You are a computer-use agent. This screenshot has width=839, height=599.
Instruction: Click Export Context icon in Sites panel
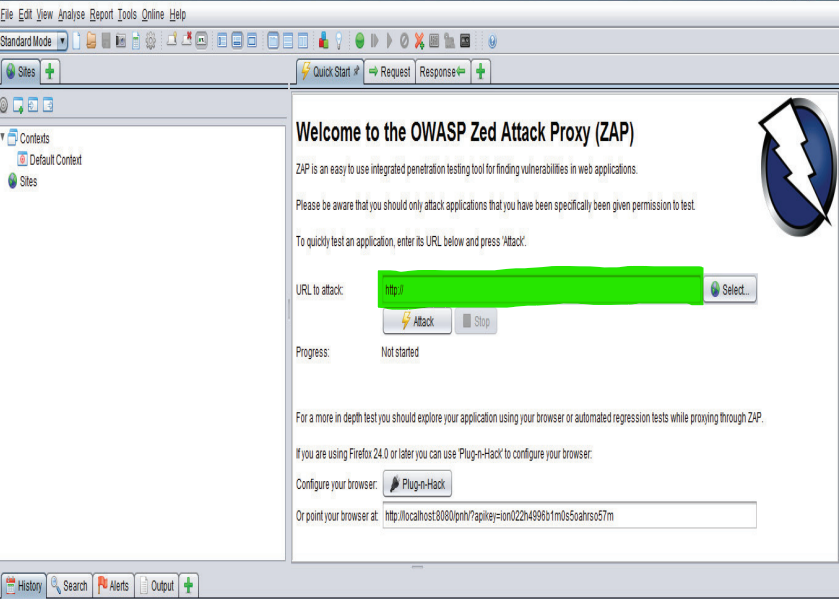tap(48, 105)
